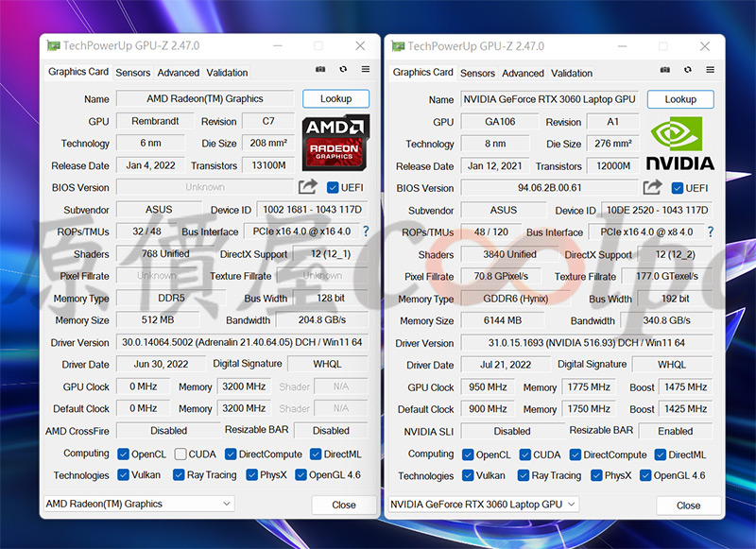The height and width of the screenshot is (549, 756).
Task: Click the BIOS export share icon in AMD window
Action: tap(308, 186)
